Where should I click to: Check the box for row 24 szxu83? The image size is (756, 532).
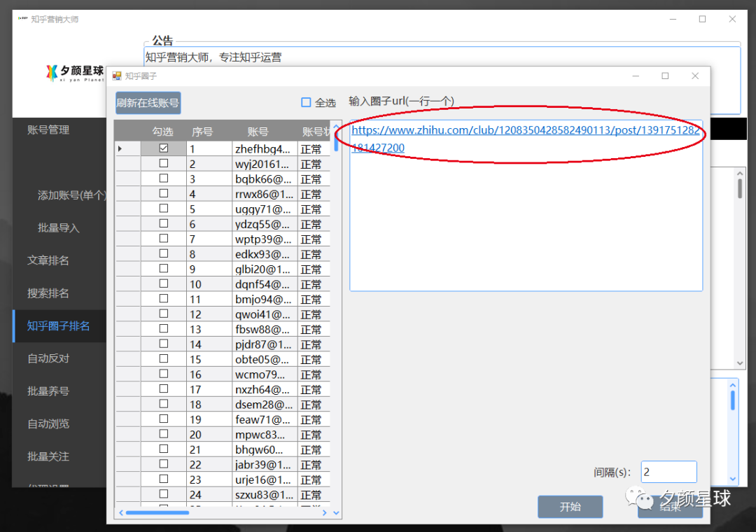(163, 494)
